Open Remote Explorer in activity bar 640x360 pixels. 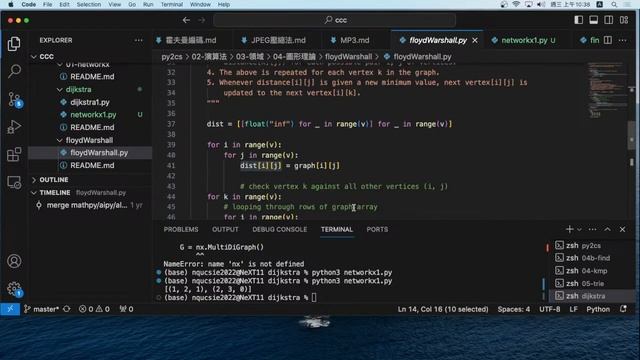point(14,182)
